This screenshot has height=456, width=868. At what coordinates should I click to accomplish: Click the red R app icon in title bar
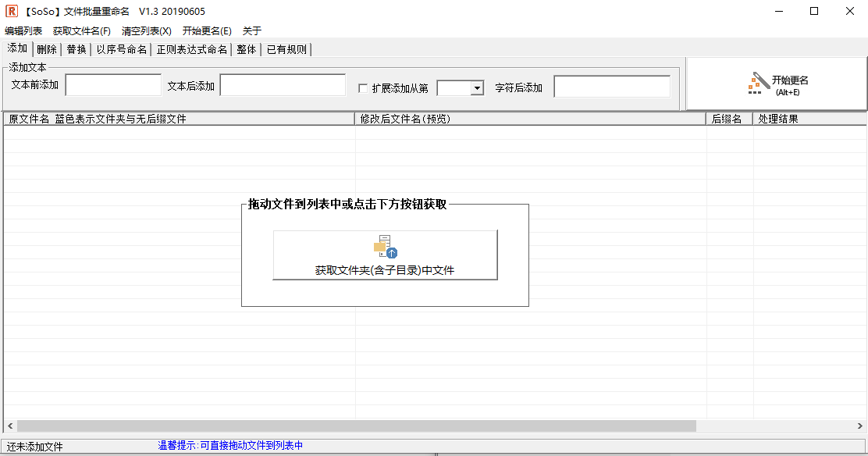[11, 11]
